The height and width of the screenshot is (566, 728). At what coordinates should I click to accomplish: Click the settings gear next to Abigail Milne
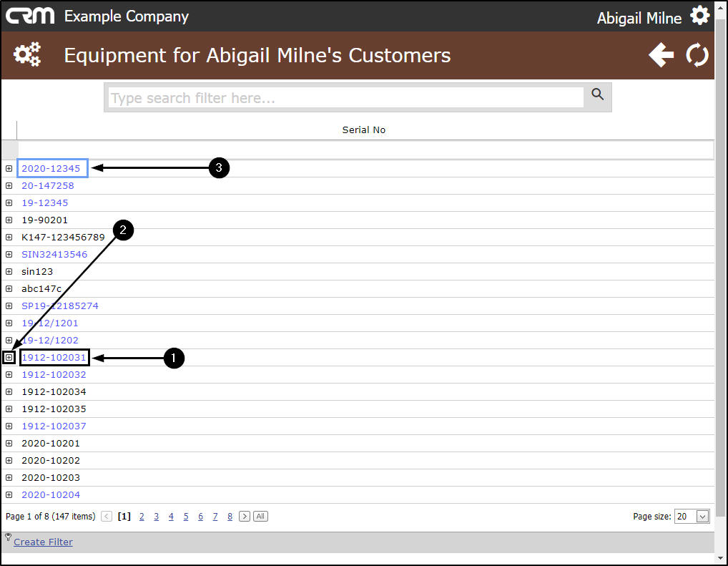pos(699,15)
